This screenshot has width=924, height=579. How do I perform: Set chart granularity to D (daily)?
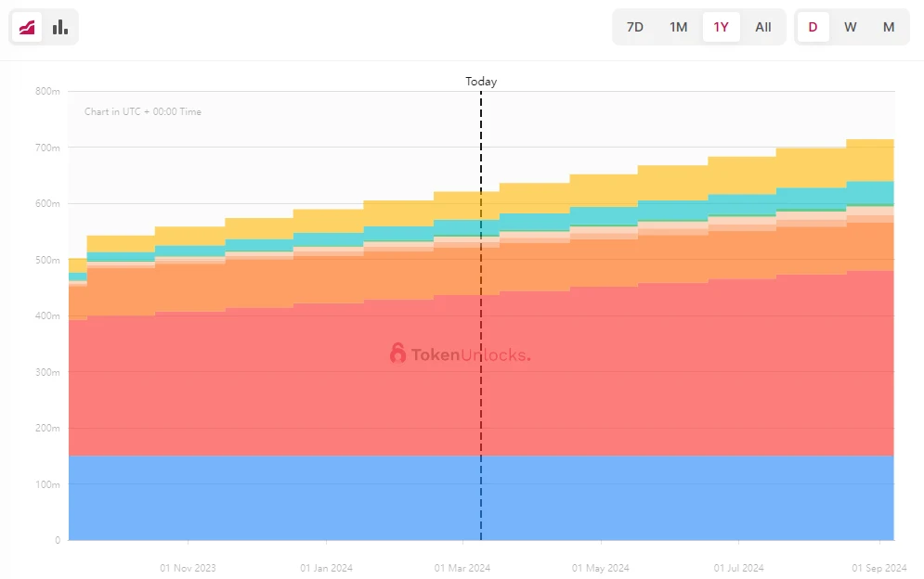click(x=813, y=27)
